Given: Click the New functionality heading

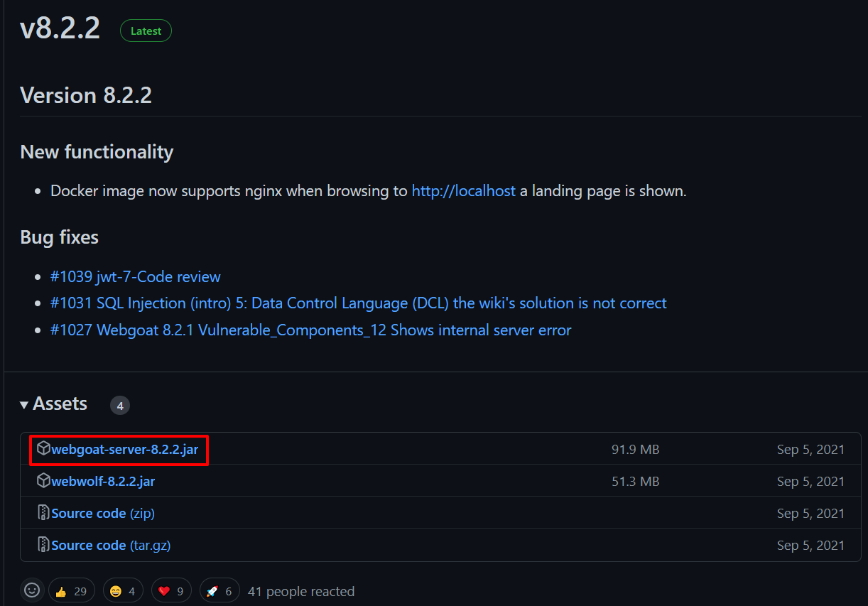Looking at the screenshot, I should click(97, 152).
